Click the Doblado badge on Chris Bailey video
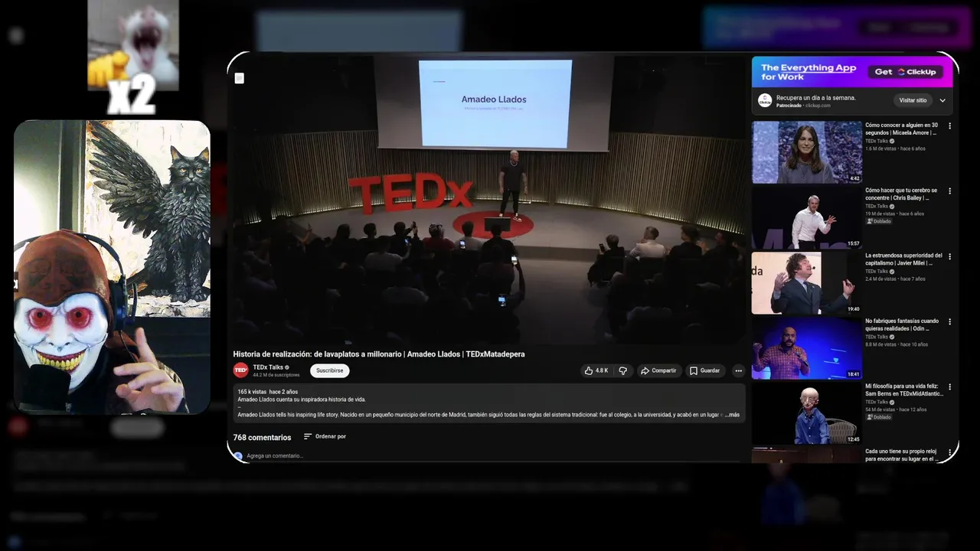 879,221
